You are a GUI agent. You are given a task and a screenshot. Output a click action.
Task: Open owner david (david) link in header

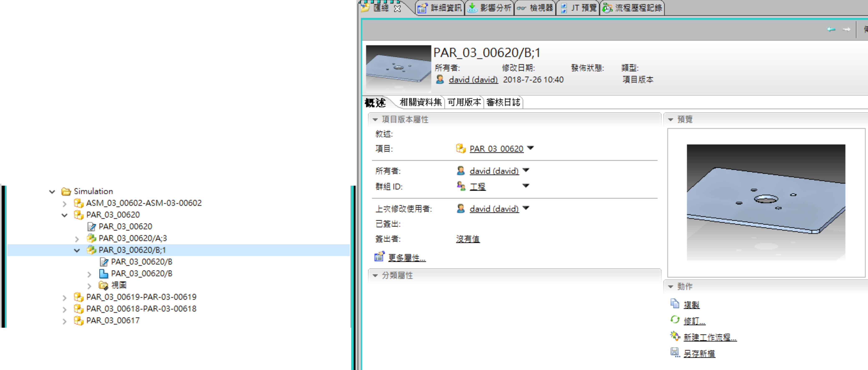click(x=473, y=80)
